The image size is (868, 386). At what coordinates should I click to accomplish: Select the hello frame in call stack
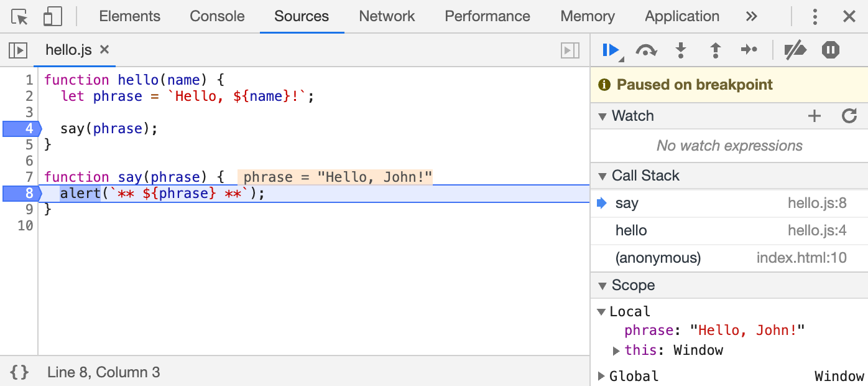631,231
